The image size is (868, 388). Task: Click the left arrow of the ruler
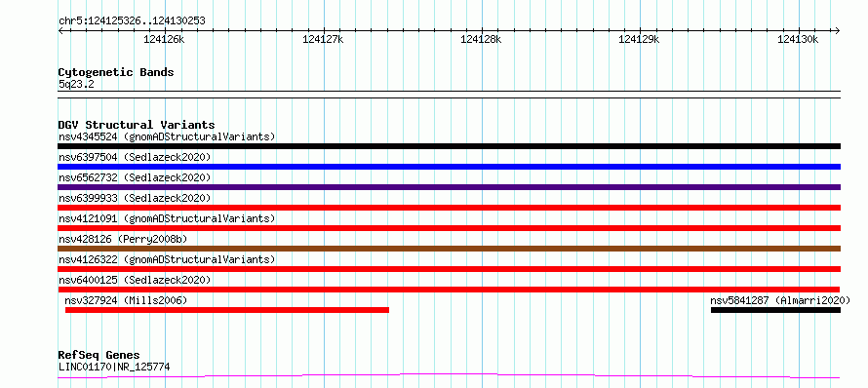[x=60, y=30]
